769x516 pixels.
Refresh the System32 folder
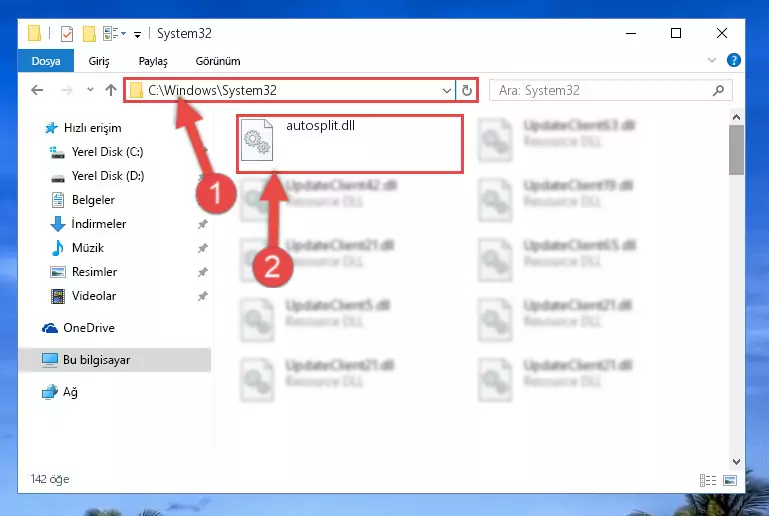(x=467, y=90)
